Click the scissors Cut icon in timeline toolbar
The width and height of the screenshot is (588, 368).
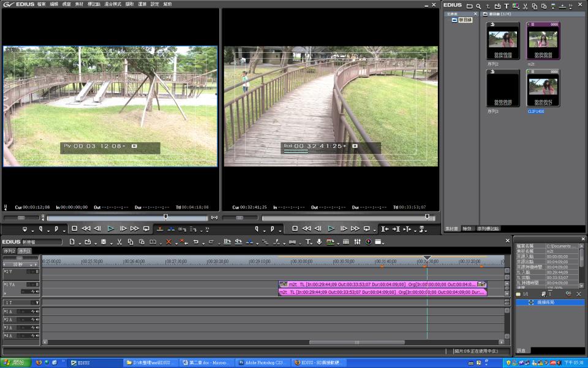[x=119, y=242]
